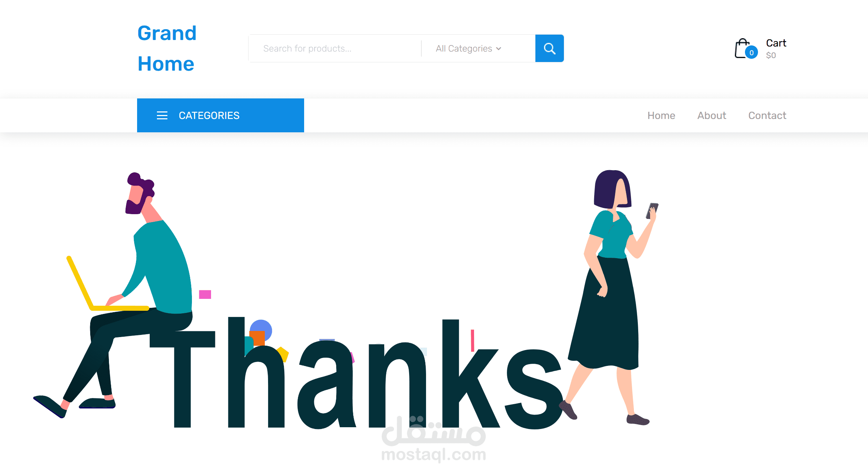Click the Grand Home logo
Viewport: 868px width, 473px height.
(x=167, y=48)
